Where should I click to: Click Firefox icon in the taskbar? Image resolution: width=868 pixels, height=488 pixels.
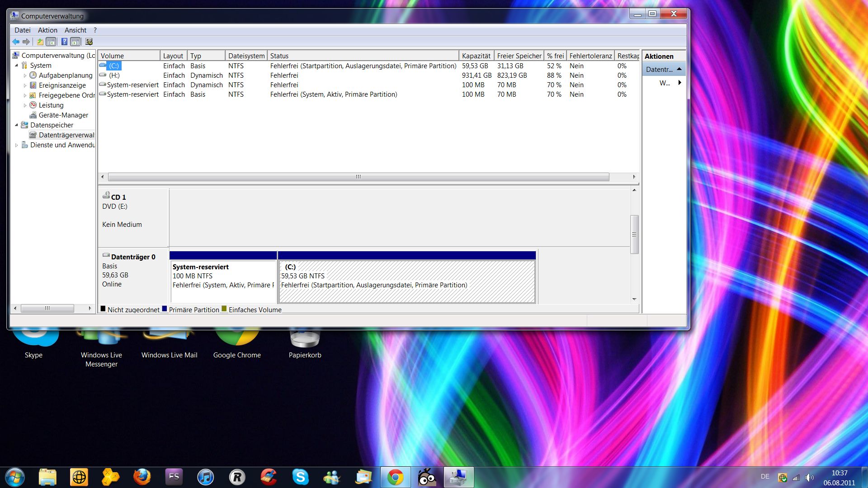pos(142,477)
